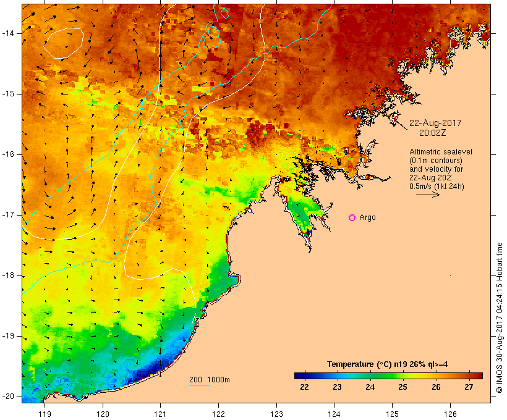Click the 'Temperature (°C) n19 26% ql>=4' title
The image size is (507, 420).
tap(388, 364)
